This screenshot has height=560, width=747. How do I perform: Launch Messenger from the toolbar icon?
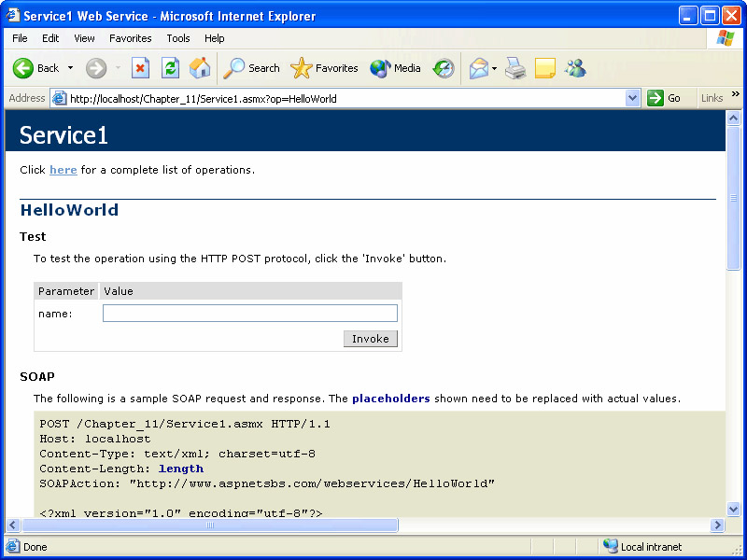(575, 68)
